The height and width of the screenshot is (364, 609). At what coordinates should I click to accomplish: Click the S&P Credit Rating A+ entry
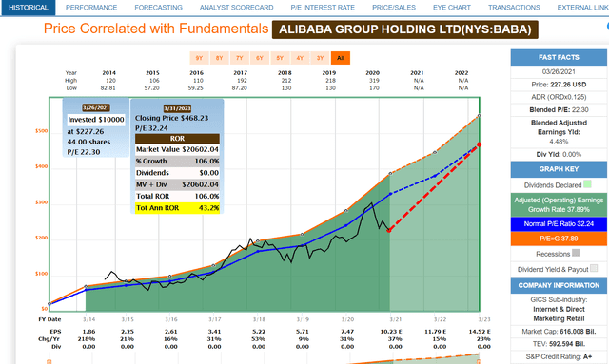[559, 356]
